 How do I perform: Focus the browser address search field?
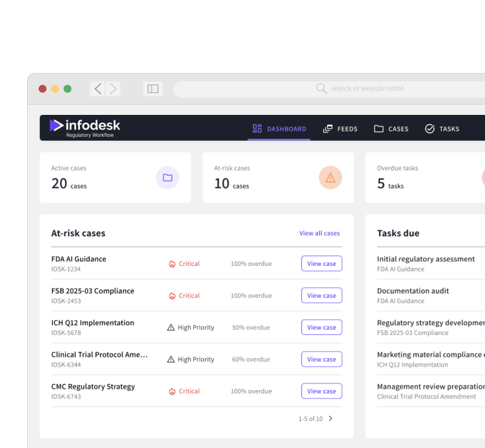point(387,88)
